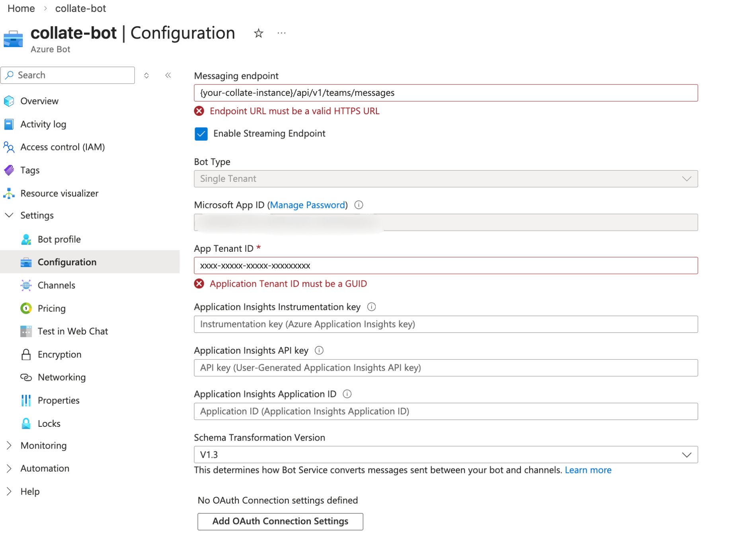Select Locks in the Settings menu
Viewport: 739px width, 560px height.
pos(49,424)
